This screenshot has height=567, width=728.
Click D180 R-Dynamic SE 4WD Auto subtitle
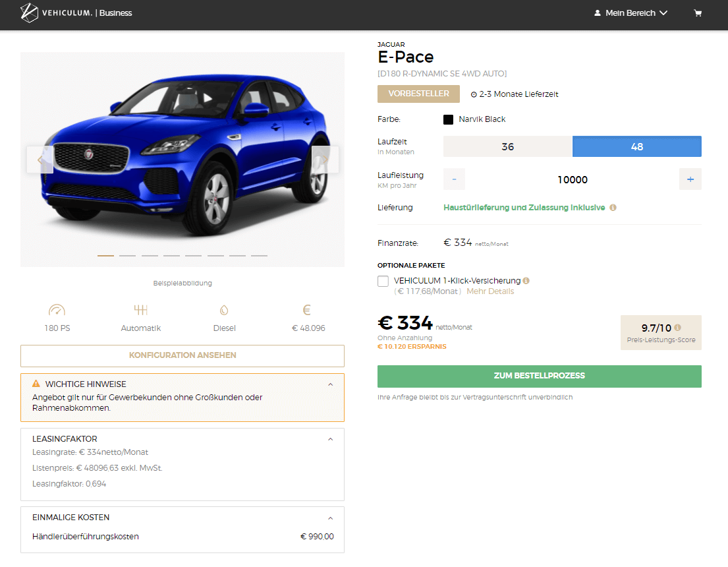point(442,74)
